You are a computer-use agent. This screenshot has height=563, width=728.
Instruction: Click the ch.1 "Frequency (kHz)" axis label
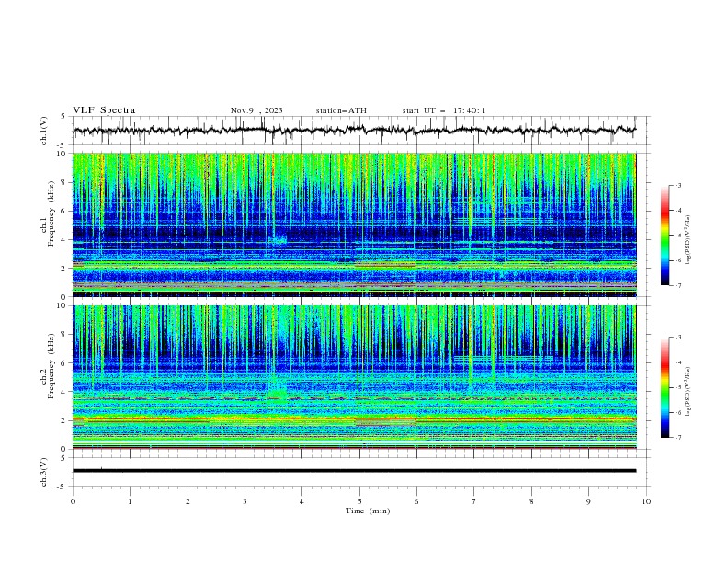pos(51,214)
